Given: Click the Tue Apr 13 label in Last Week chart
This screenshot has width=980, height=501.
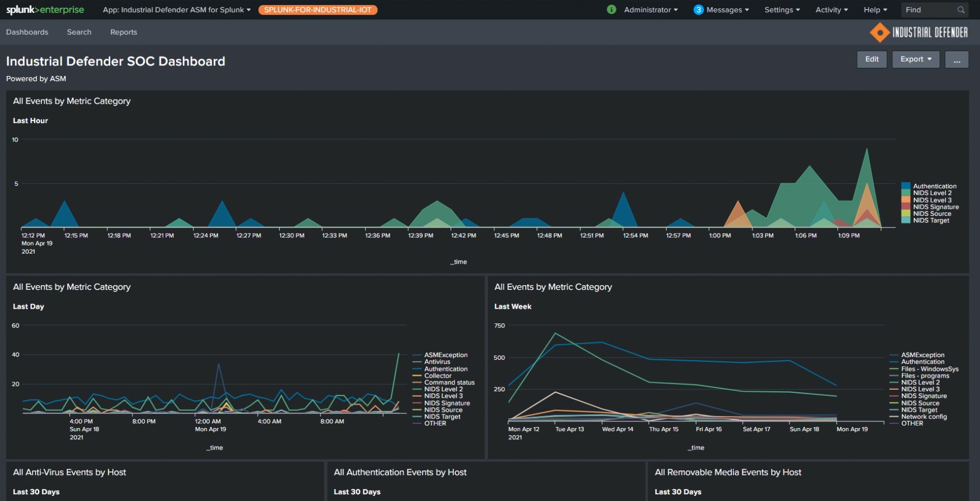Looking at the screenshot, I should click(570, 429).
